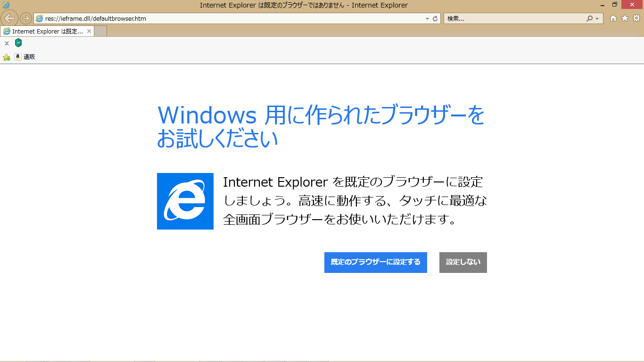Click the large Internet Explorer logo tile
644x362 pixels.
tap(185, 201)
